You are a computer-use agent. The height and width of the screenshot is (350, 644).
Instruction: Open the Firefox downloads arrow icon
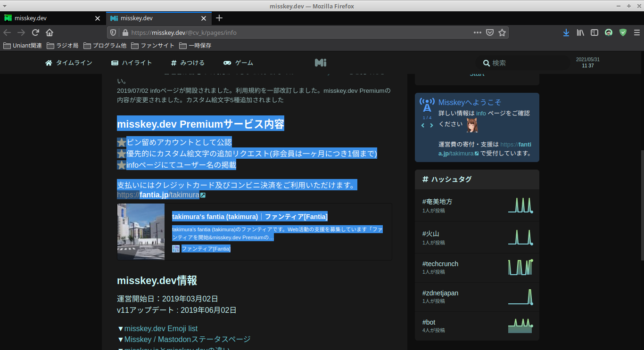(x=566, y=33)
